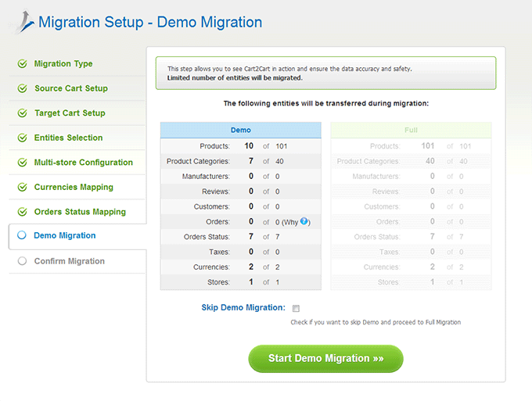The width and height of the screenshot is (532, 401).
Task: Click the green checkmark beside Orders Status Mapping
Action: (x=23, y=212)
